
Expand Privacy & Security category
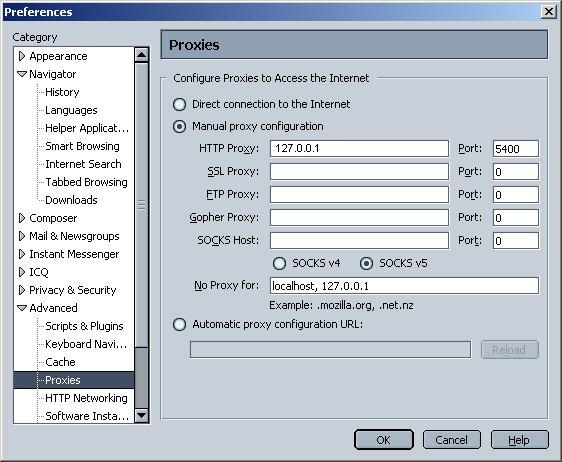(22, 290)
